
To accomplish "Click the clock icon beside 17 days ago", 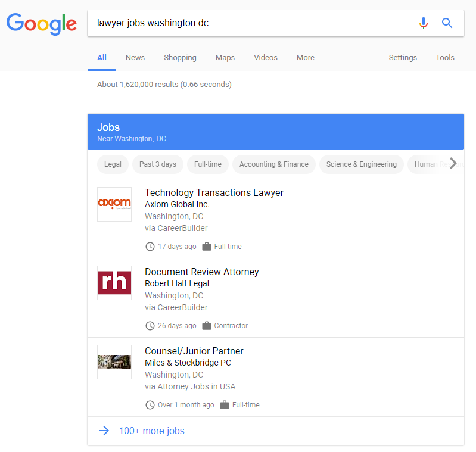I will point(150,247).
